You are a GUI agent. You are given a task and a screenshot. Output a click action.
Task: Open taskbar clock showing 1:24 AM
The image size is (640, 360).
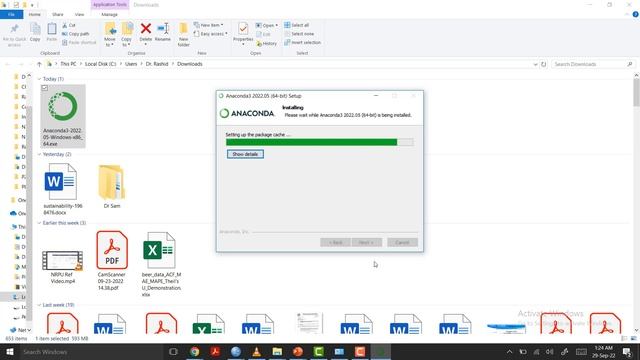click(604, 351)
